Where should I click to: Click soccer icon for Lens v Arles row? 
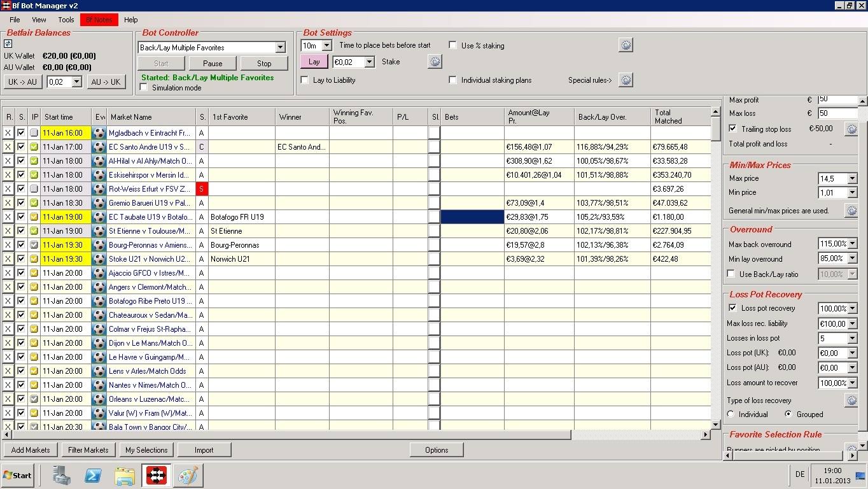[99, 371]
